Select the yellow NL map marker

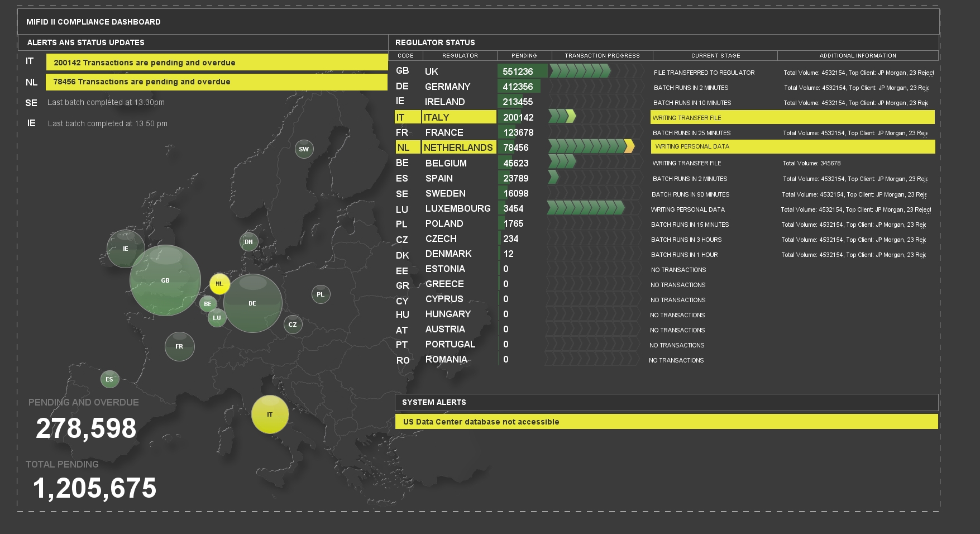point(219,284)
